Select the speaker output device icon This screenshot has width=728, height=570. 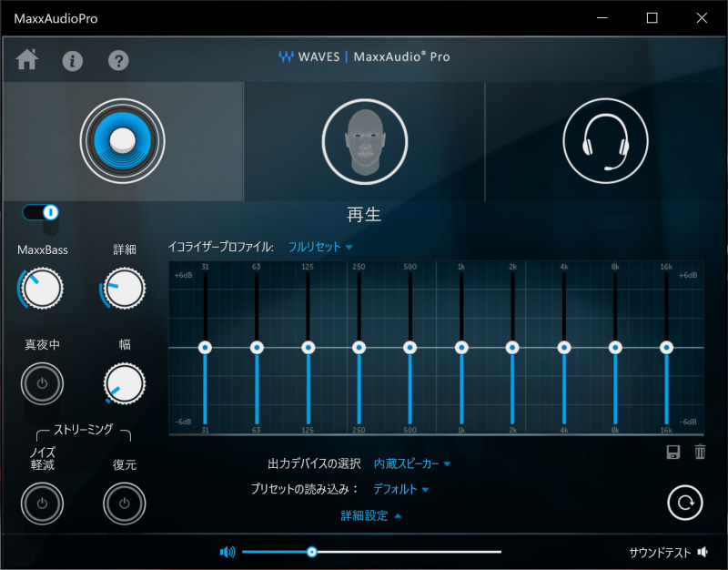tap(124, 140)
